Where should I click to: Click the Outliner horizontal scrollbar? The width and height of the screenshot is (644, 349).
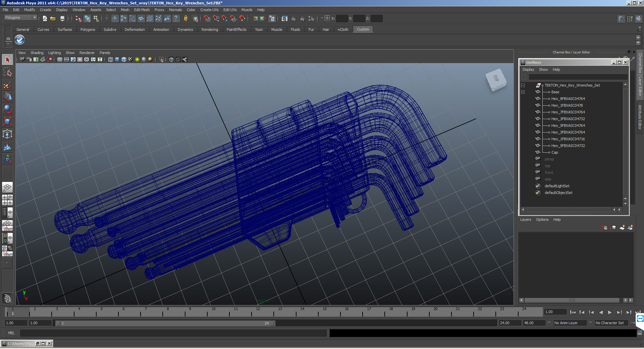pos(569,210)
